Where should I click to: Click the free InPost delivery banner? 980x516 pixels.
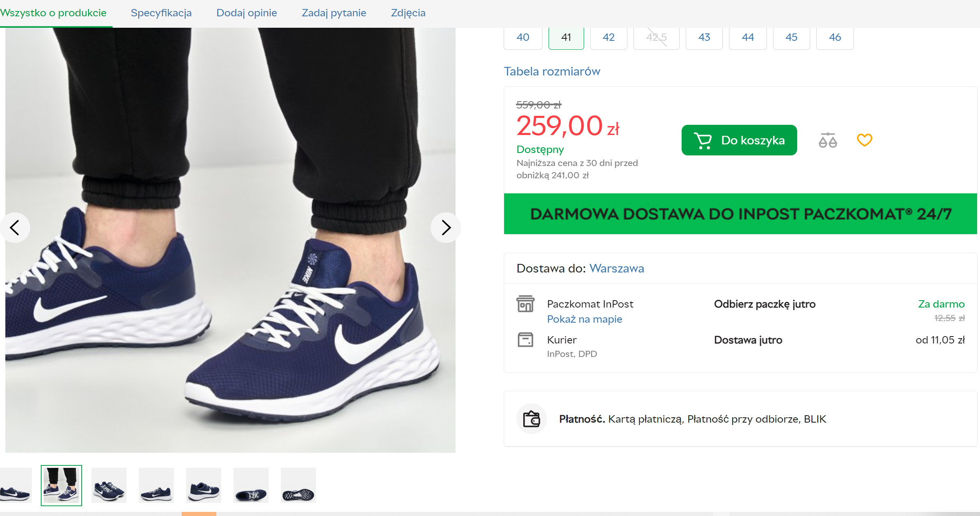pos(740,214)
